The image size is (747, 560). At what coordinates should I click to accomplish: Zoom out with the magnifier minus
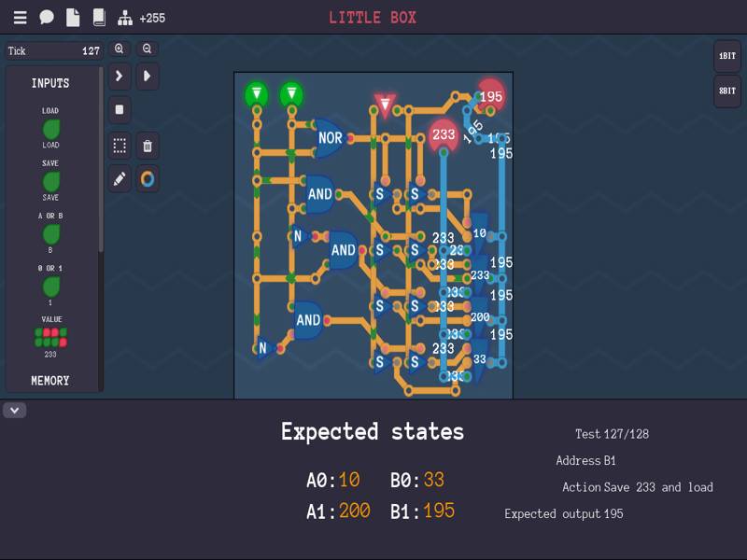[148, 49]
